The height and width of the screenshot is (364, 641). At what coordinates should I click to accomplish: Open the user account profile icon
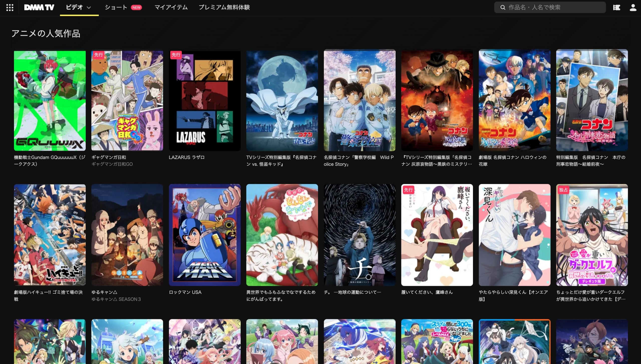point(633,8)
